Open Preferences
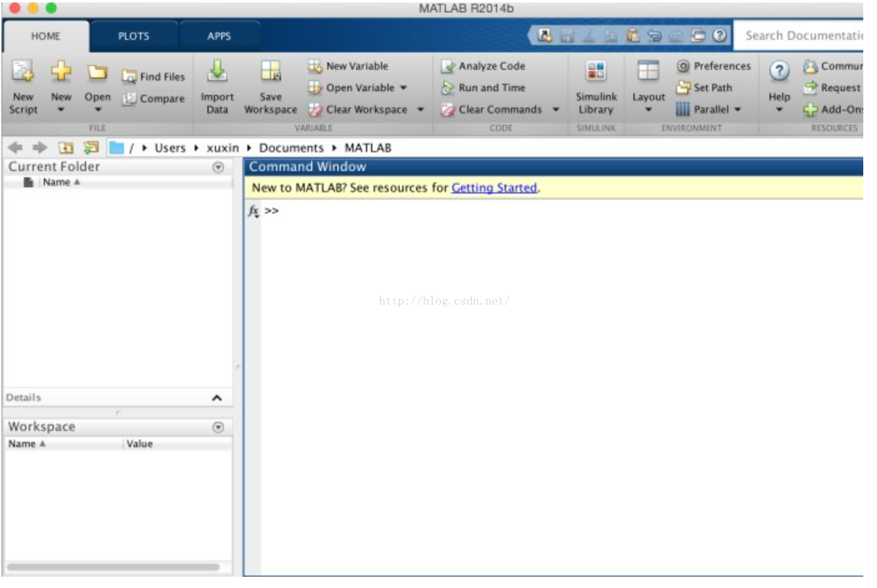The height and width of the screenshot is (588, 877). (x=714, y=66)
